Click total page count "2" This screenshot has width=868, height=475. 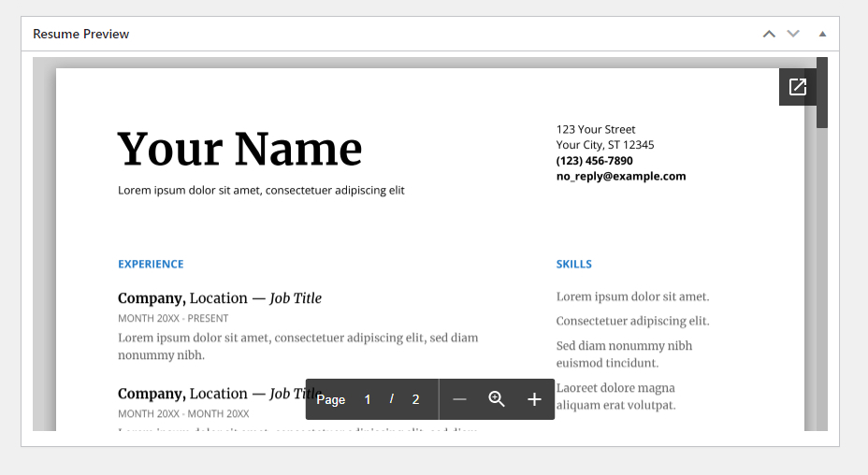415,399
